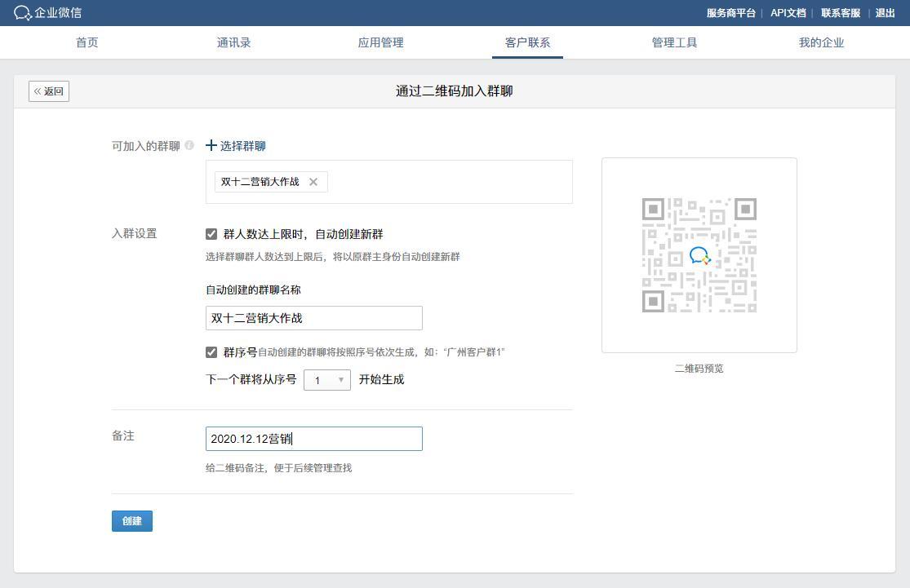Open the 我的企业 tab
The width and height of the screenshot is (910, 588).
point(821,42)
